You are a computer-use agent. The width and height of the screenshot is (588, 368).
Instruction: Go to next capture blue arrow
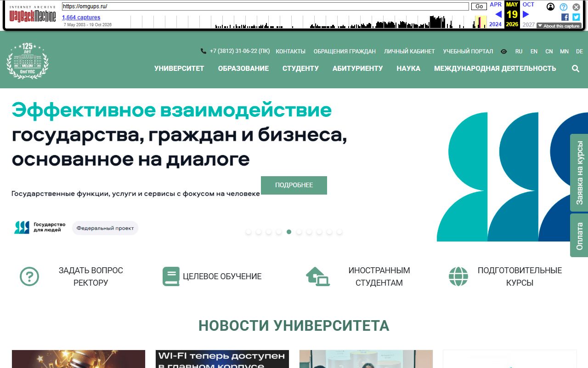pos(526,14)
